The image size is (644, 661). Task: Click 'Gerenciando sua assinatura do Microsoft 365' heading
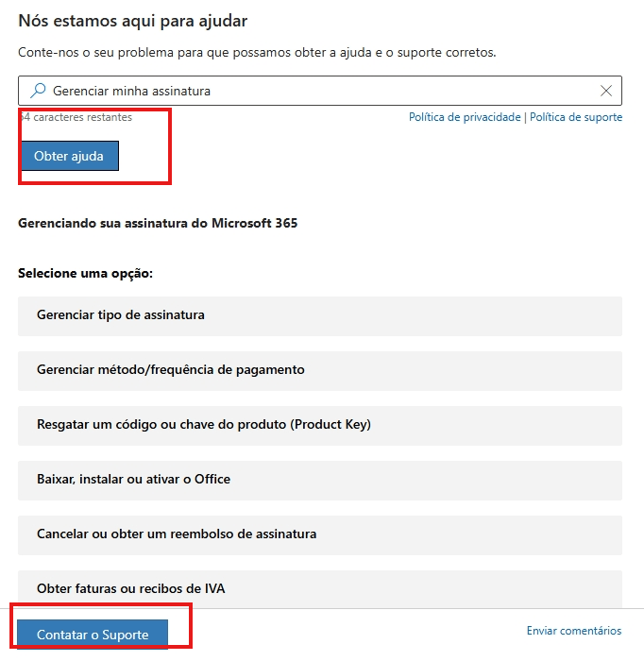158,223
